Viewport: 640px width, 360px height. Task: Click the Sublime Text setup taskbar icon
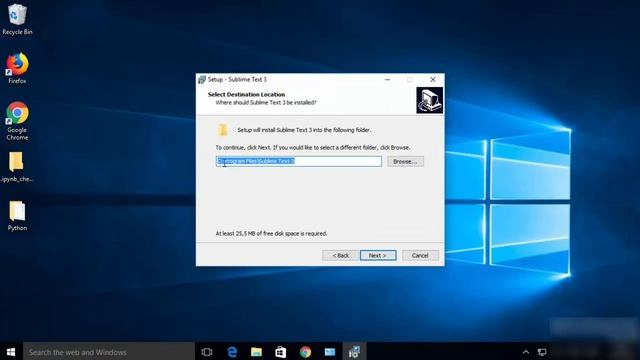click(x=354, y=352)
